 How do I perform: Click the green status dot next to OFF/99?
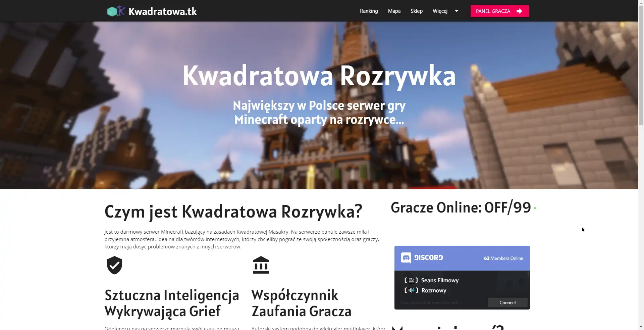(535, 207)
